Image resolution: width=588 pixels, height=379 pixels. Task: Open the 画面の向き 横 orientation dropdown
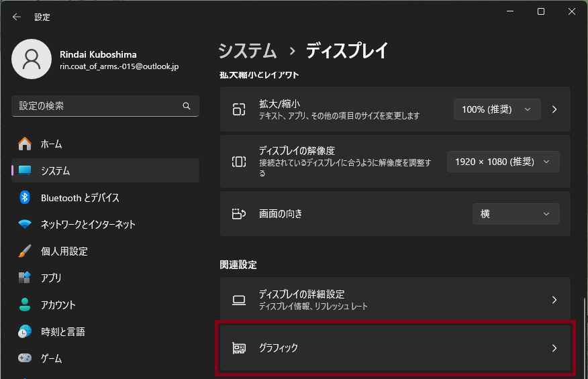point(516,214)
